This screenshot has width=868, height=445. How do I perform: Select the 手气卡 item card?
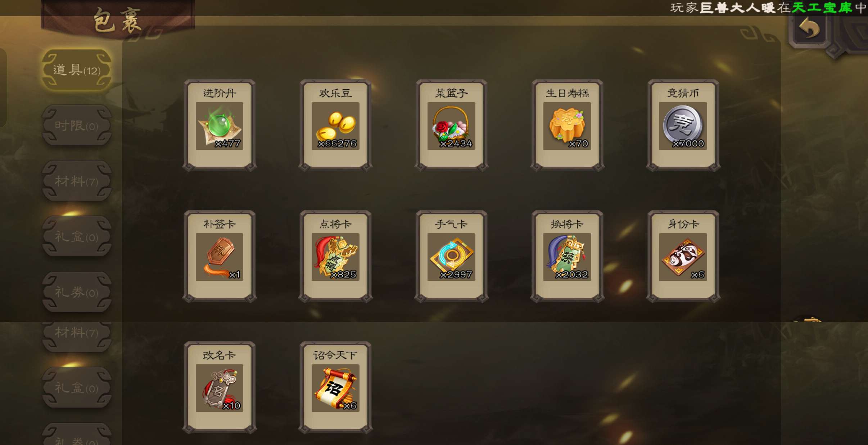(x=451, y=256)
